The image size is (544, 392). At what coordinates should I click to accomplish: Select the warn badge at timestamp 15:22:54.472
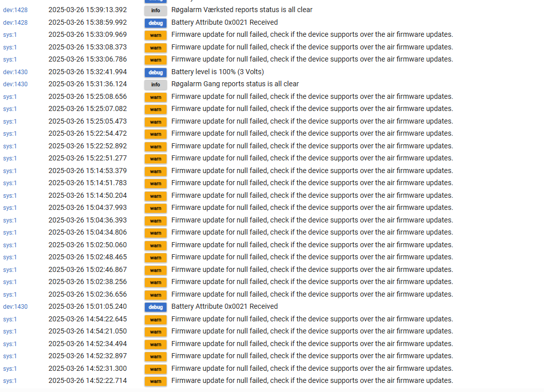(155, 134)
